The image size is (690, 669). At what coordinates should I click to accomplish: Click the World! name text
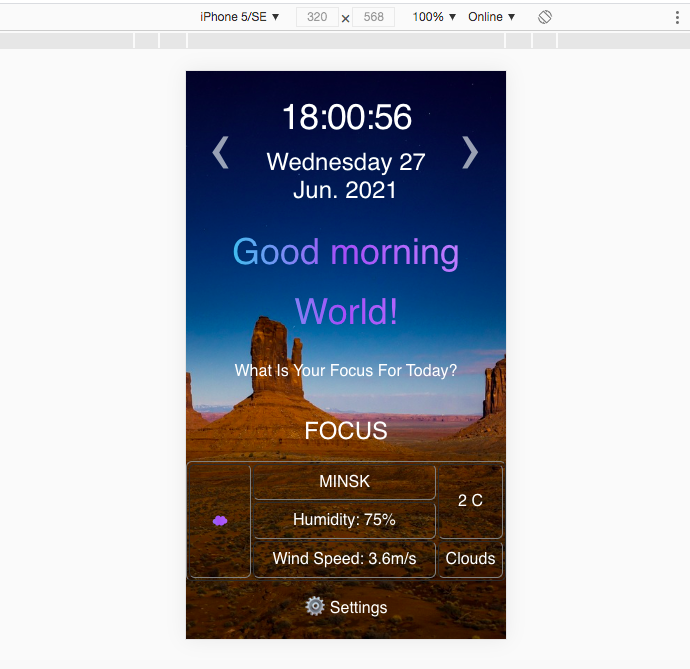[346, 312]
